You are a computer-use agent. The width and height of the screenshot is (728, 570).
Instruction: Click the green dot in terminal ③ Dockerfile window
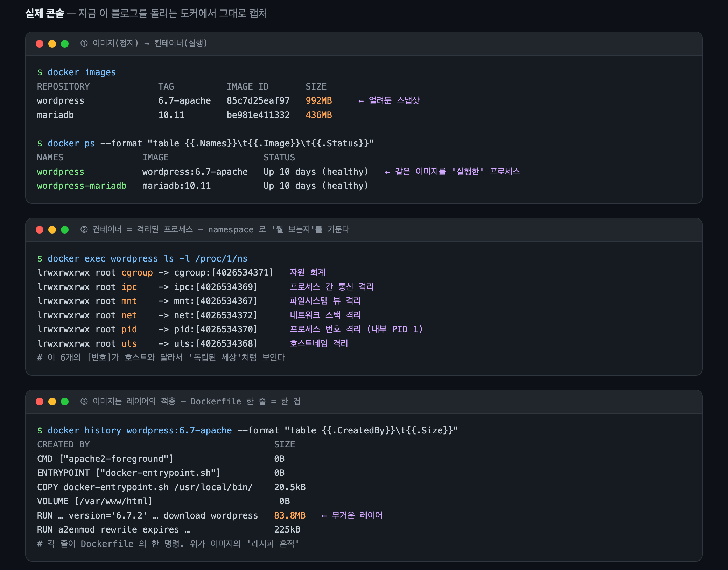pos(65,402)
